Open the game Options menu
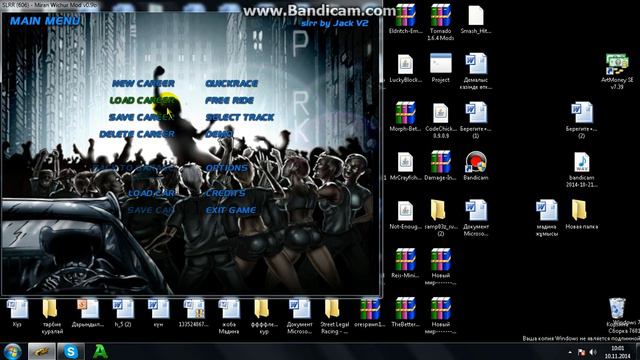Viewport: 640px width, 360px height. 227,168
